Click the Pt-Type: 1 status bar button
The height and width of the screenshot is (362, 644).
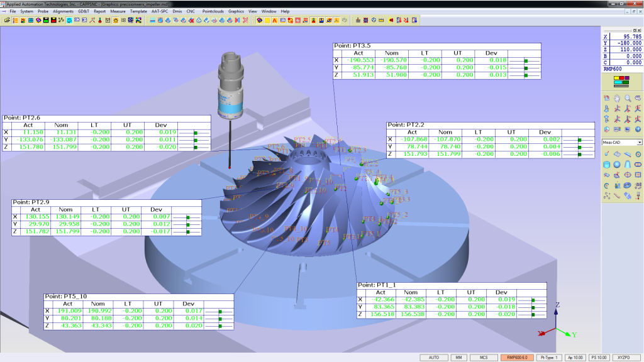click(549, 356)
